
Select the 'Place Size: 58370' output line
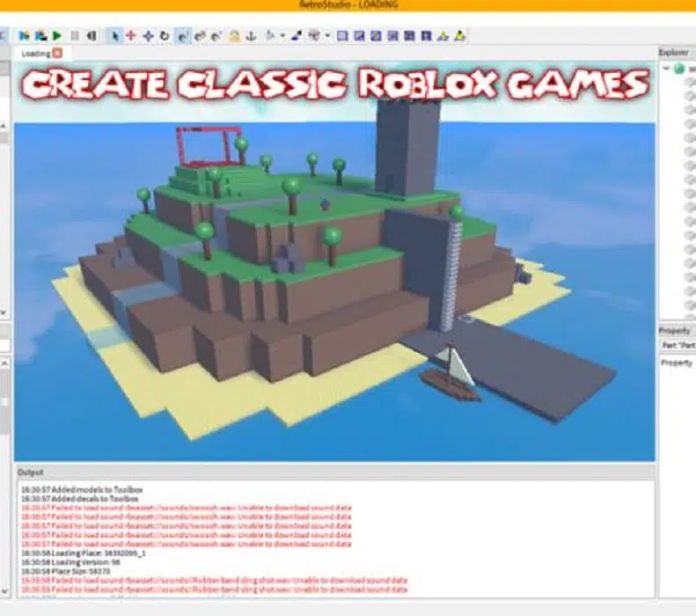[x=66, y=571]
